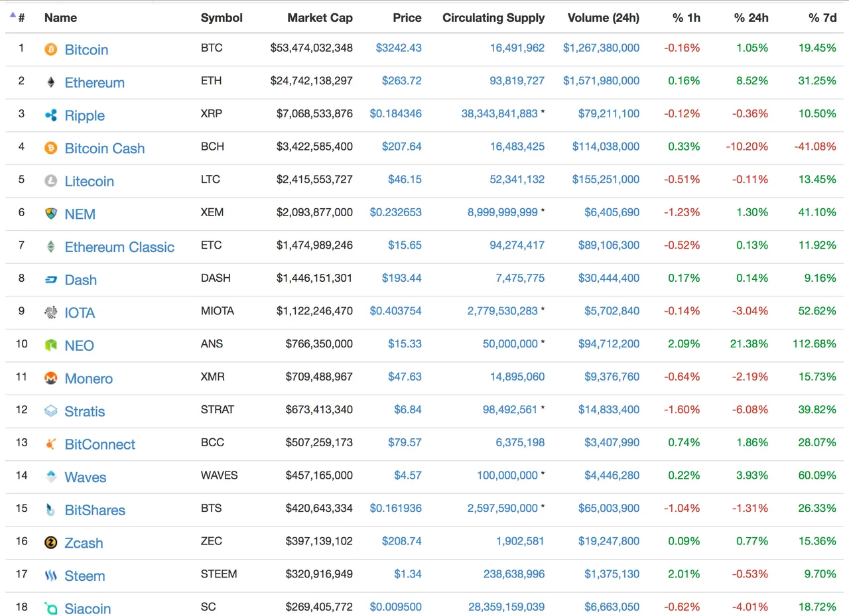
Task: Click the Monero logo icon
Action: 51,378
